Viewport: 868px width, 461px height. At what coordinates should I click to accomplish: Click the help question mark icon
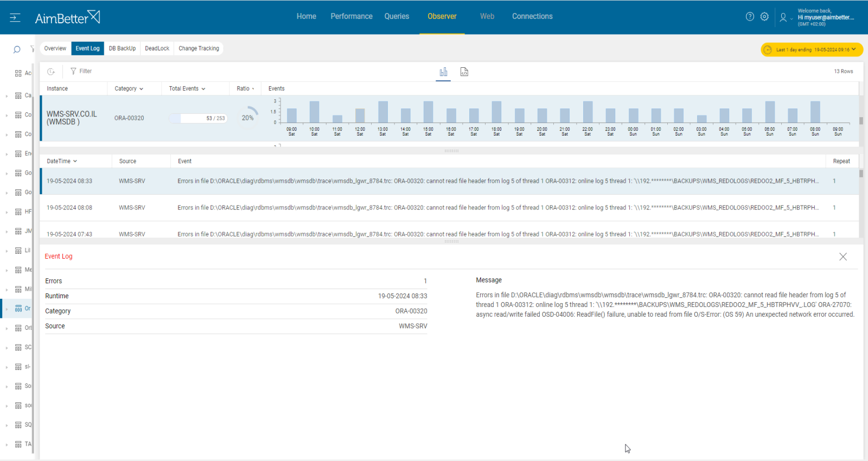[750, 17]
